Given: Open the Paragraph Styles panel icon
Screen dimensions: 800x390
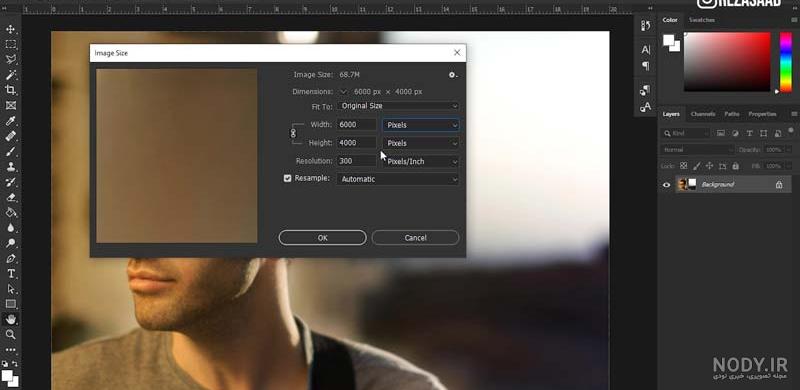Looking at the screenshot, I should pyautogui.click(x=646, y=90).
